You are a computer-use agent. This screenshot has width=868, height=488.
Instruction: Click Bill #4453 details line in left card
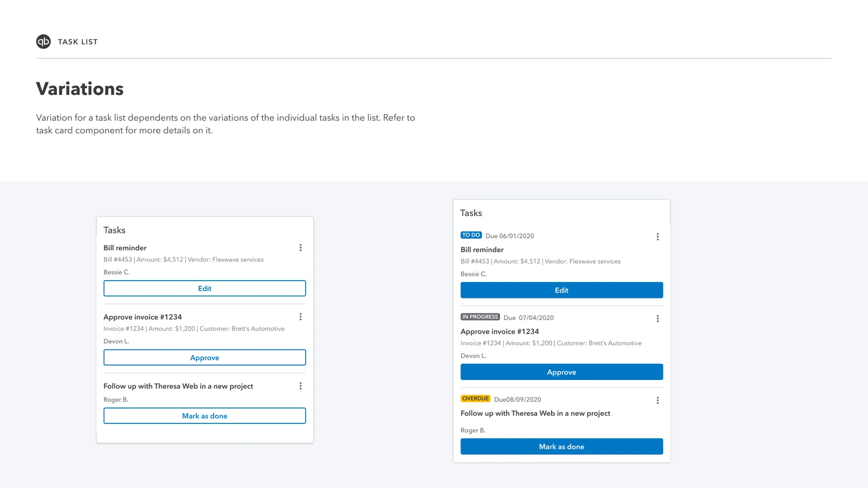184,260
